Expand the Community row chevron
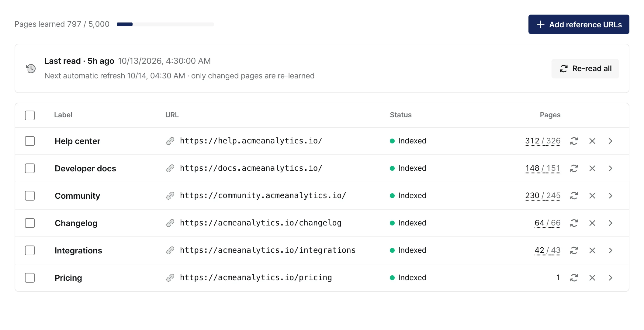 coord(610,196)
